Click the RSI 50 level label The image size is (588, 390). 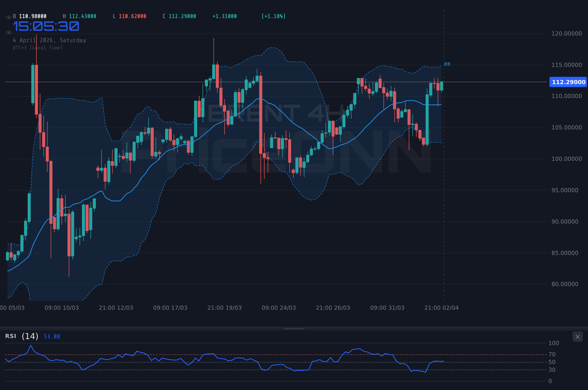coord(552,362)
